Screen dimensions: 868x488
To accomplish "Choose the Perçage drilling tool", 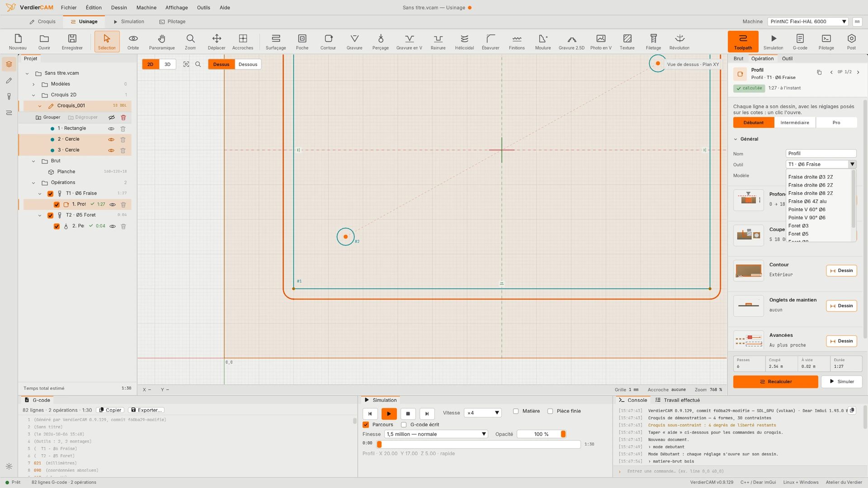I will click(380, 42).
